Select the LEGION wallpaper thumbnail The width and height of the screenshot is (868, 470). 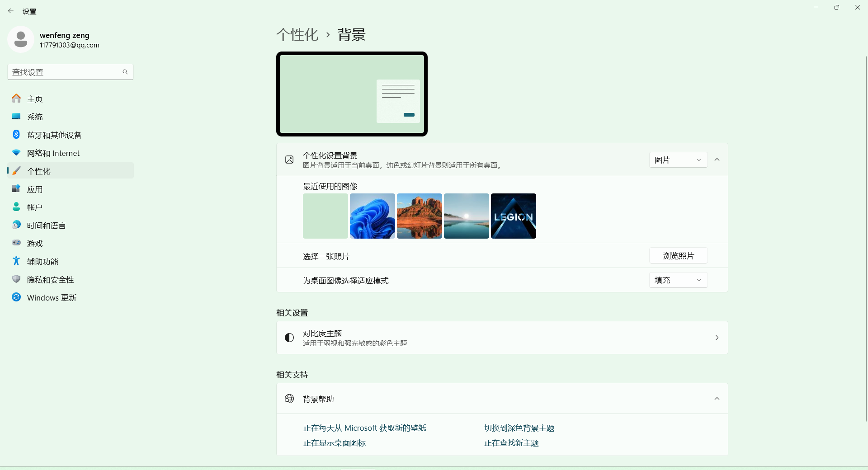514,216
